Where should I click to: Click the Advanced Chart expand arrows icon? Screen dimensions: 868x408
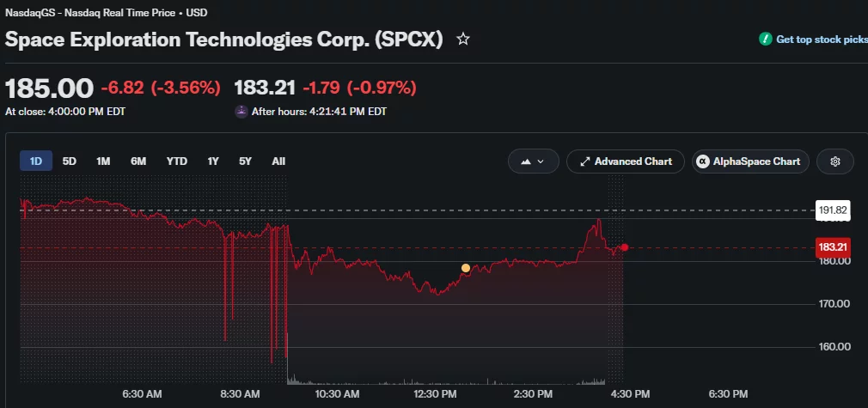pyautogui.click(x=584, y=161)
